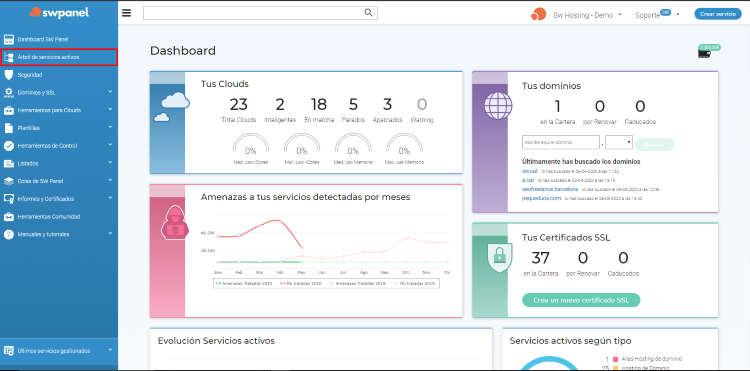Open the domain extension dropdown

click(x=619, y=142)
